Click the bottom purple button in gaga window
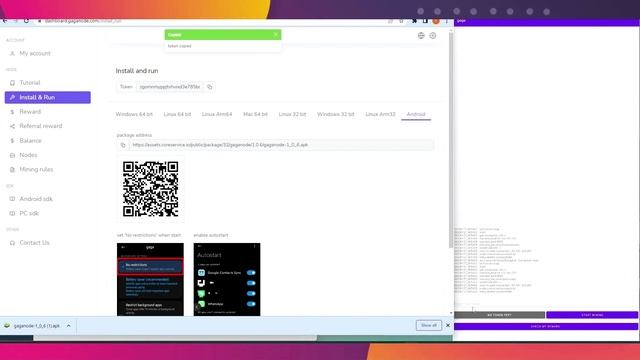Image resolution: width=640 pixels, height=360 pixels. [546, 327]
